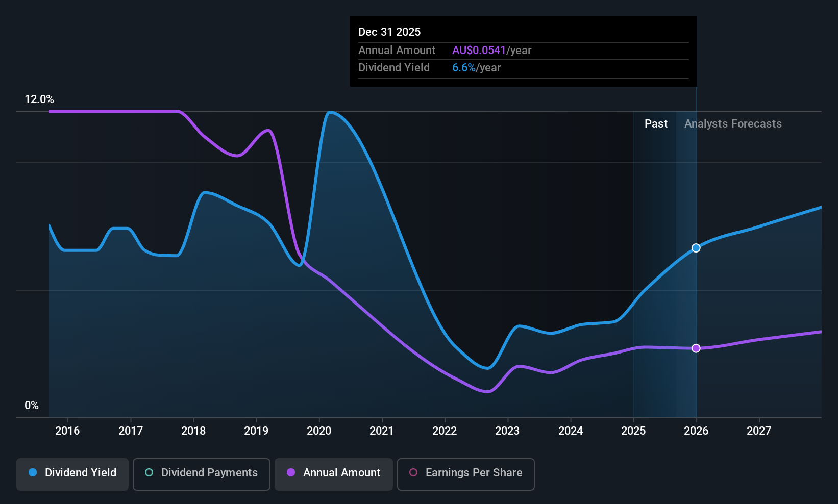Click the 2027 x-axis label
This screenshot has height=504, width=838.
[759, 431]
